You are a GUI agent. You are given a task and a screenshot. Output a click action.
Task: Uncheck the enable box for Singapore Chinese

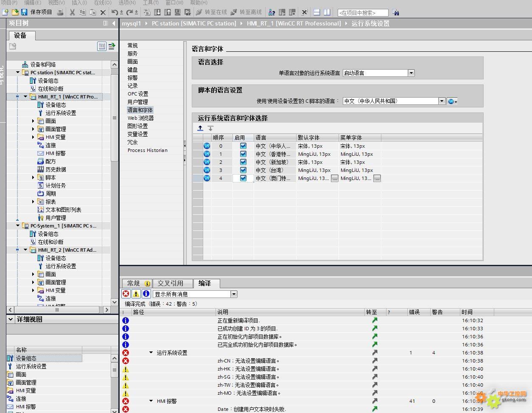pos(243,162)
